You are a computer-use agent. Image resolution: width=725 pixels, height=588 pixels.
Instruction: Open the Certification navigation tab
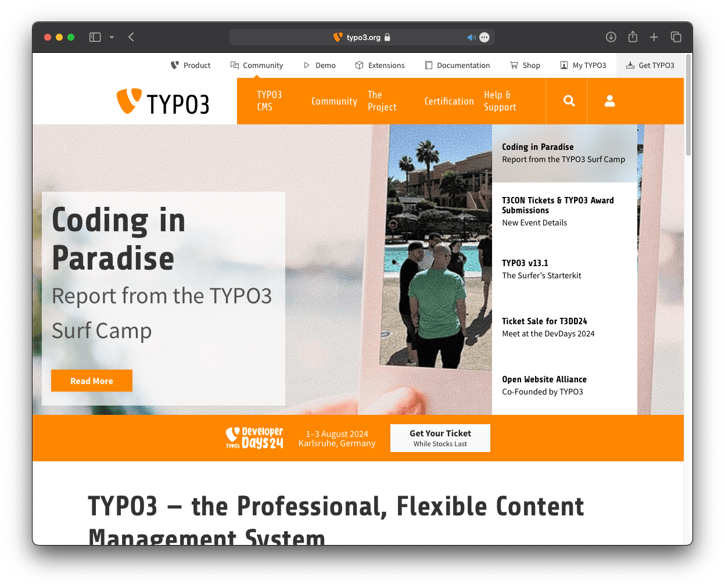(x=449, y=101)
